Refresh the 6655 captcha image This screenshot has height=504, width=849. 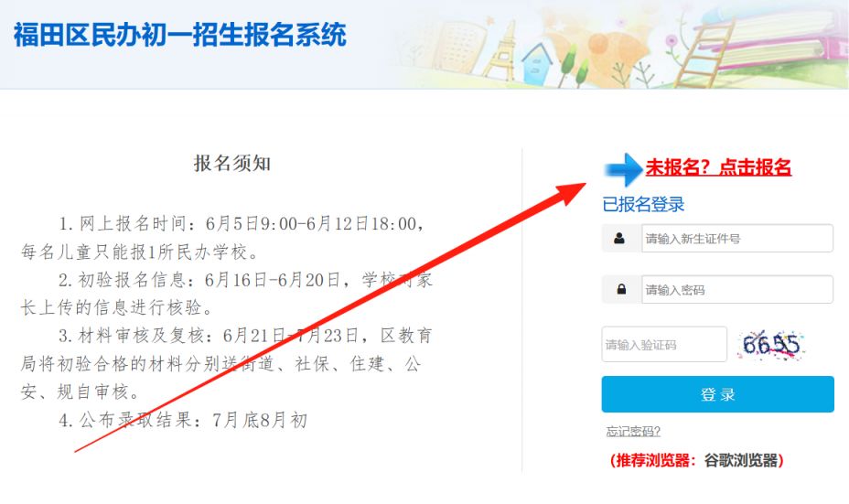771,344
